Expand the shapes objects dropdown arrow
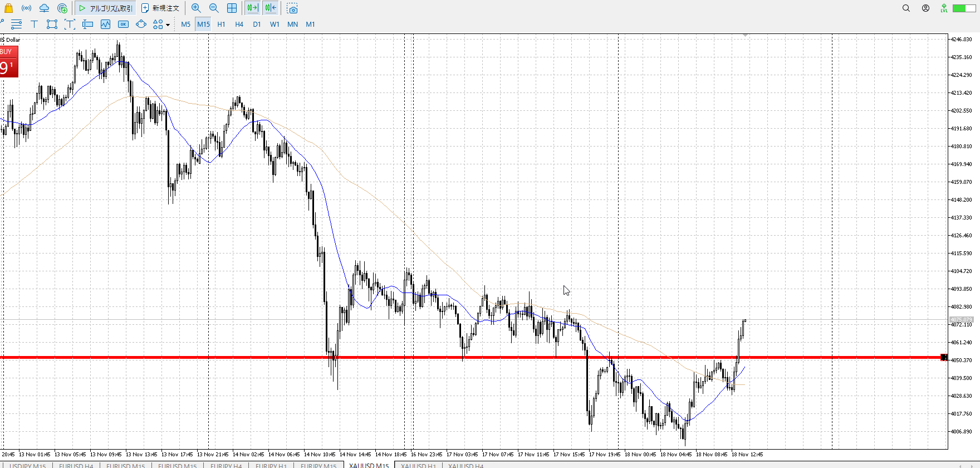Screen dimensions: 980x468 pyautogui.click(x=168, y=25)
